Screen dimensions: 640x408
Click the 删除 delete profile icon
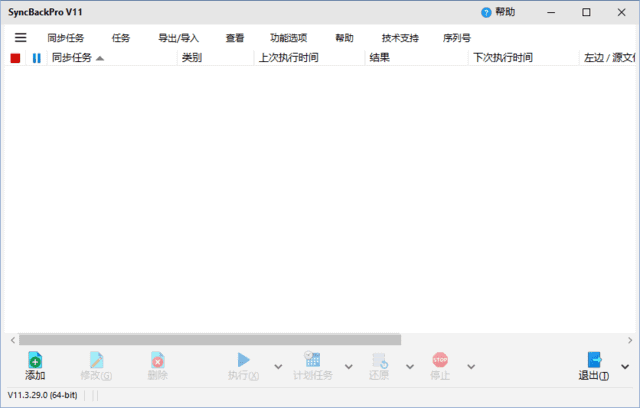pos(157,360)
